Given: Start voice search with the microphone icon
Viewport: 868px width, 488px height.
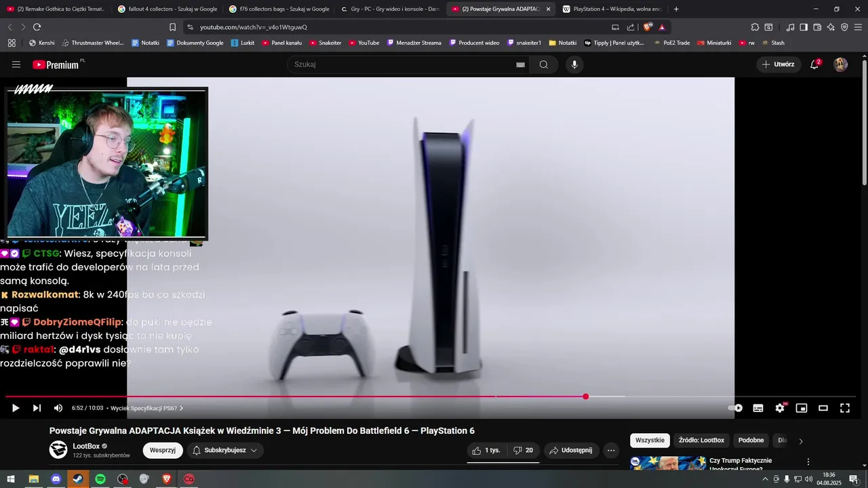Looking at the screenshot, I should tap(574, 64).
